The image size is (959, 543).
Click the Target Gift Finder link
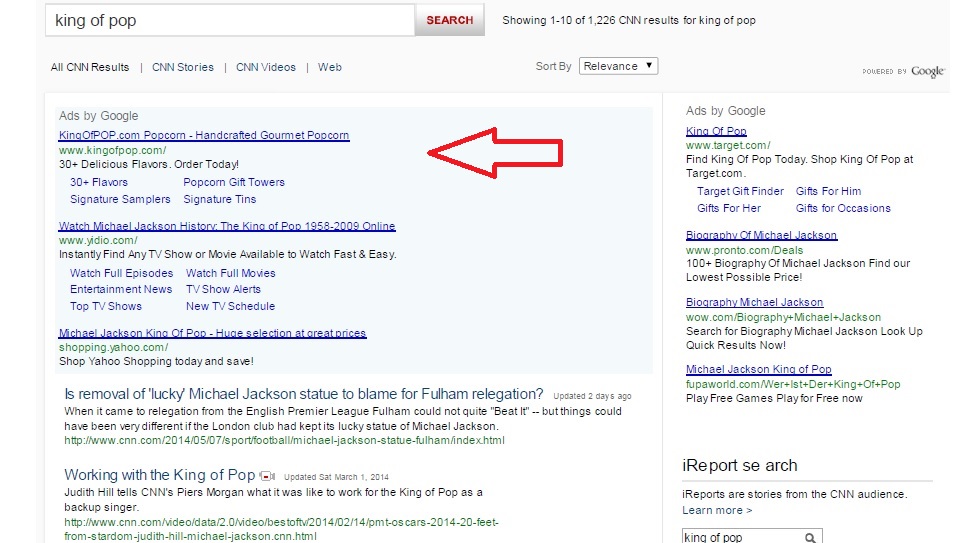(x=740, y=191)
